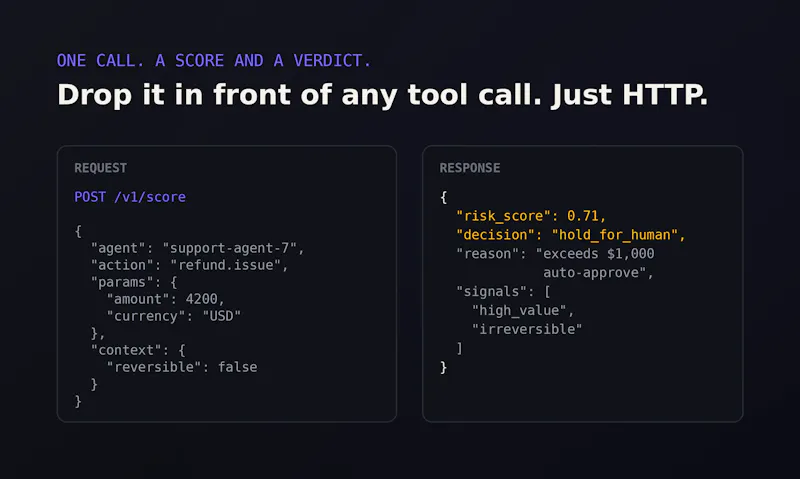Click the "agent": "support-agent-7" line
Viewport: 800px width, 479px height.
pyautogui.click(x=197, y=248)
